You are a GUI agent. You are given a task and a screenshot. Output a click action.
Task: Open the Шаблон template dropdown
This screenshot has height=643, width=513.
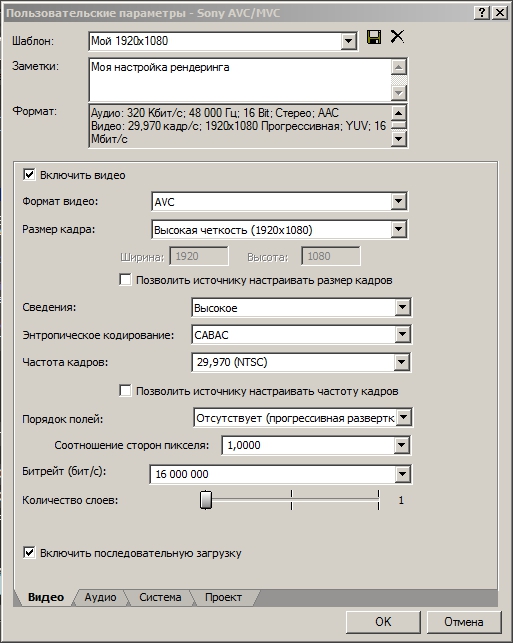pos(348,41)
